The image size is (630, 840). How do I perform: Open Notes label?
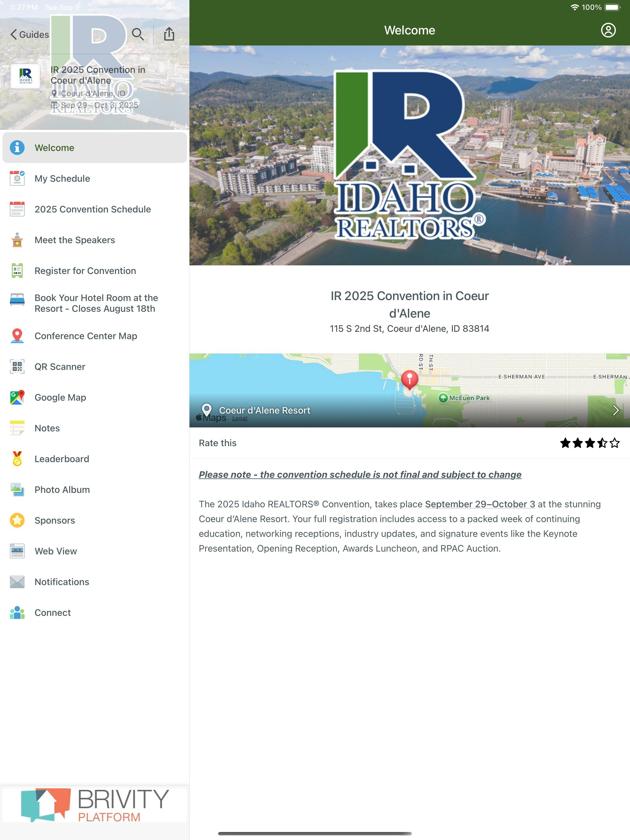pyautogui.click(x=47, y=428)
